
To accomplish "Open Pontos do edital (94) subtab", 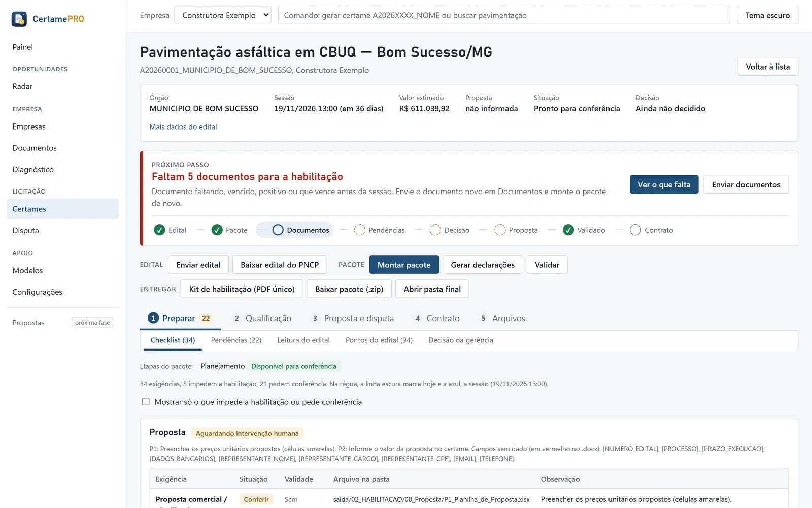I will click(379, 340).
